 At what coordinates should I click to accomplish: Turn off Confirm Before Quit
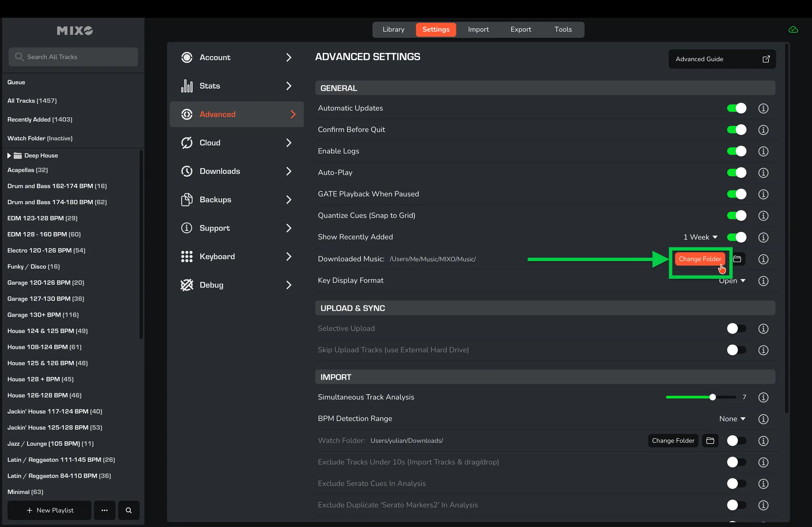[736, 130]
